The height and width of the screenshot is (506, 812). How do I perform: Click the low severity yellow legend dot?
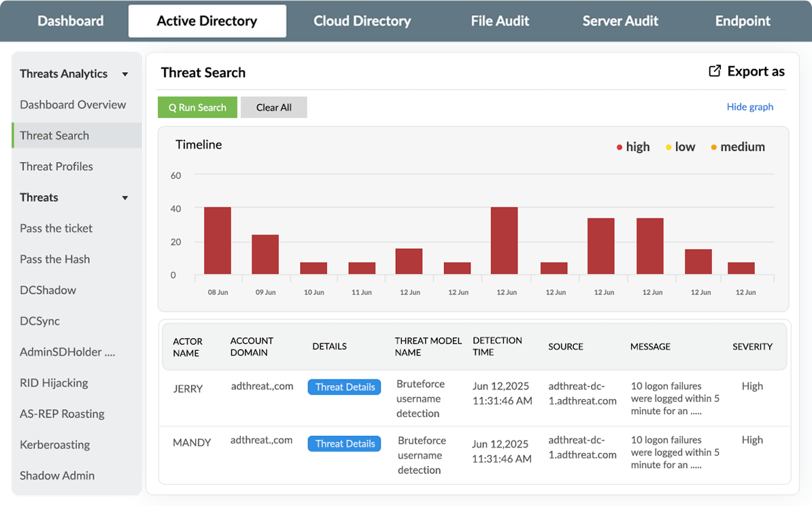(x=669, y=148)
